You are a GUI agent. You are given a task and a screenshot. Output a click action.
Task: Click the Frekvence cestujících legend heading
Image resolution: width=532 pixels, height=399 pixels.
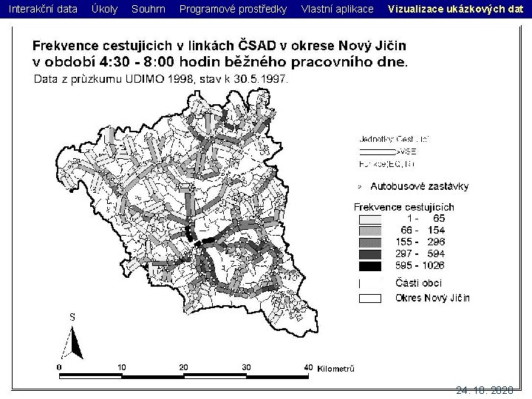pyautogui.click(x=403, y=207)
